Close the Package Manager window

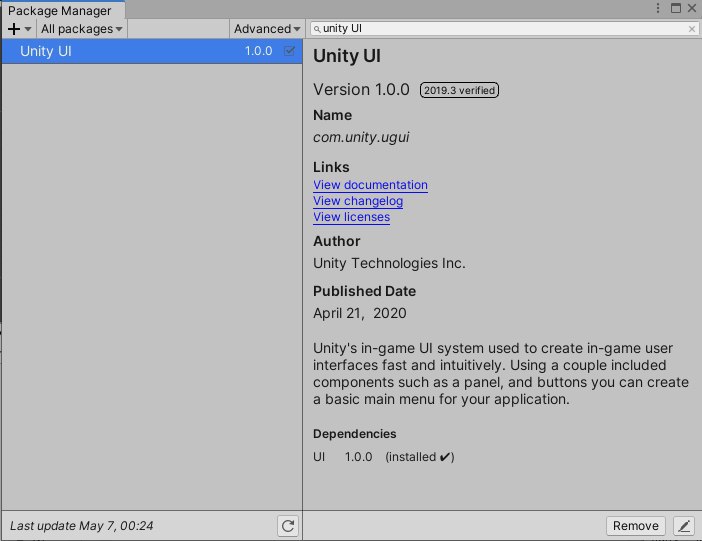[692, 8]
